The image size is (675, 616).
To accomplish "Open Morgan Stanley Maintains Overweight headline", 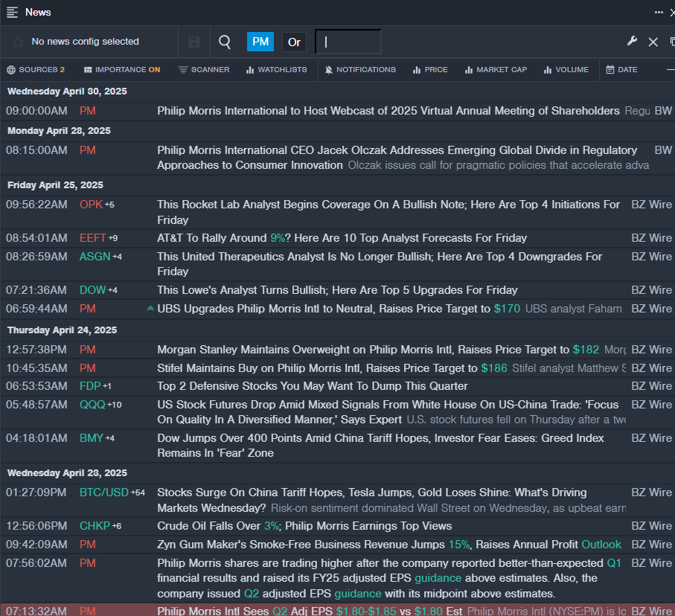I will click(x=378, y=350).
